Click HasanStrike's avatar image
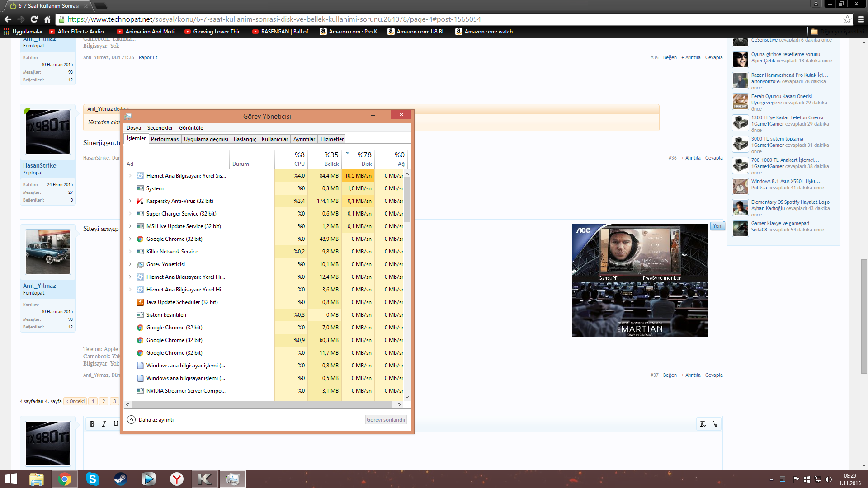This screenshot has width=868, height=488. [48, 132]
